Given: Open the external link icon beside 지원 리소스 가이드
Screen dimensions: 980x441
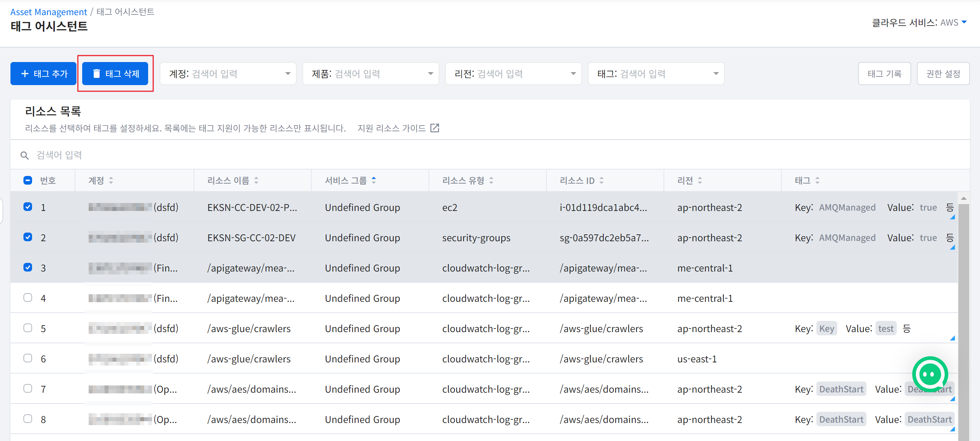Looking at the screenshot, I should pos(434,128).
